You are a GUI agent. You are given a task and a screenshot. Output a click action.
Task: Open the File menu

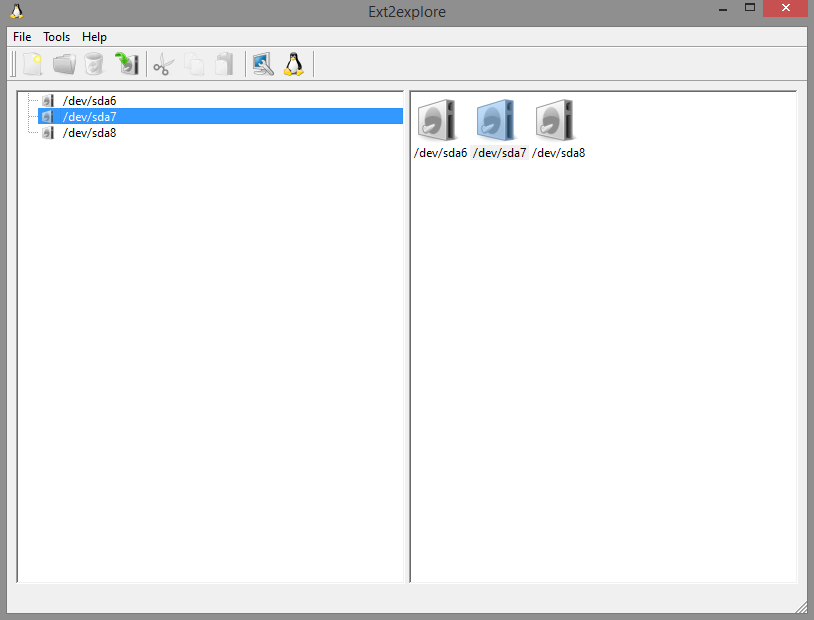[x=22, y=37]
